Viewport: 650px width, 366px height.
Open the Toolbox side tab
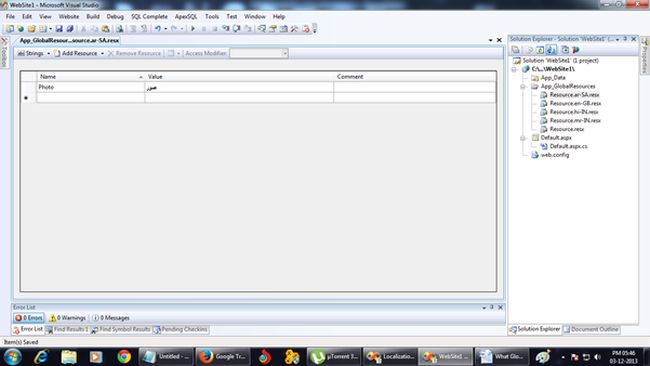click(x=4, y=53)
